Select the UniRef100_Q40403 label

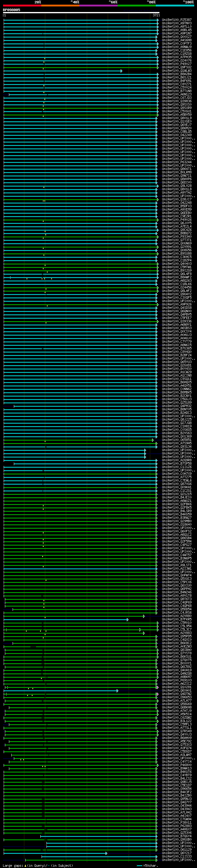(177, 264)
